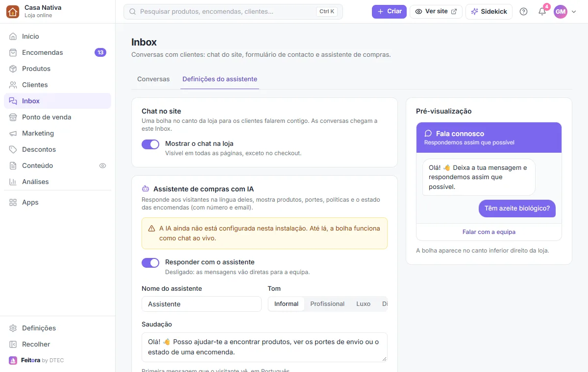The image size is (588, 372).
Task: Click the Conteúdo document icon
Action: [13, 165]
